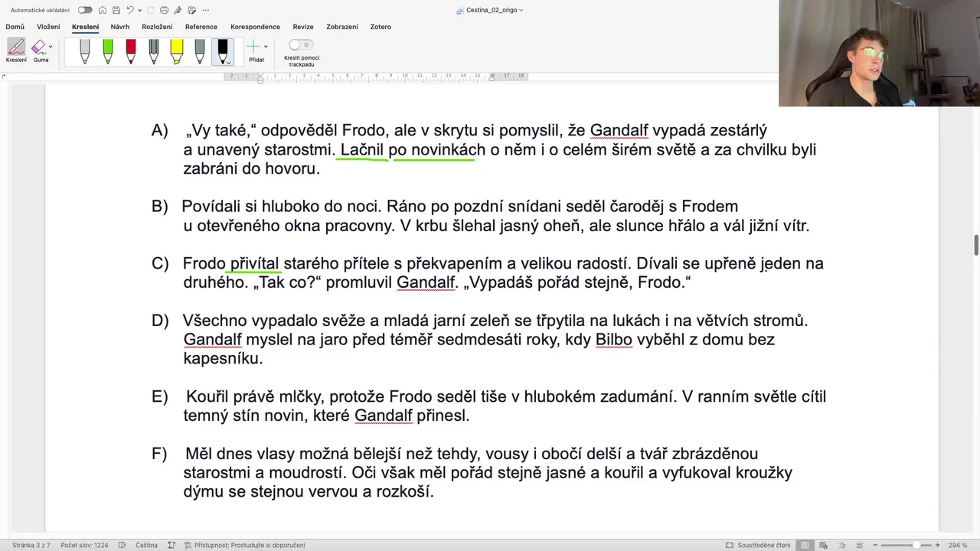The height and width of the screenshot is (551, 980).
Task: Select the Guma eraser tool
Action: [x=40, y=51]
